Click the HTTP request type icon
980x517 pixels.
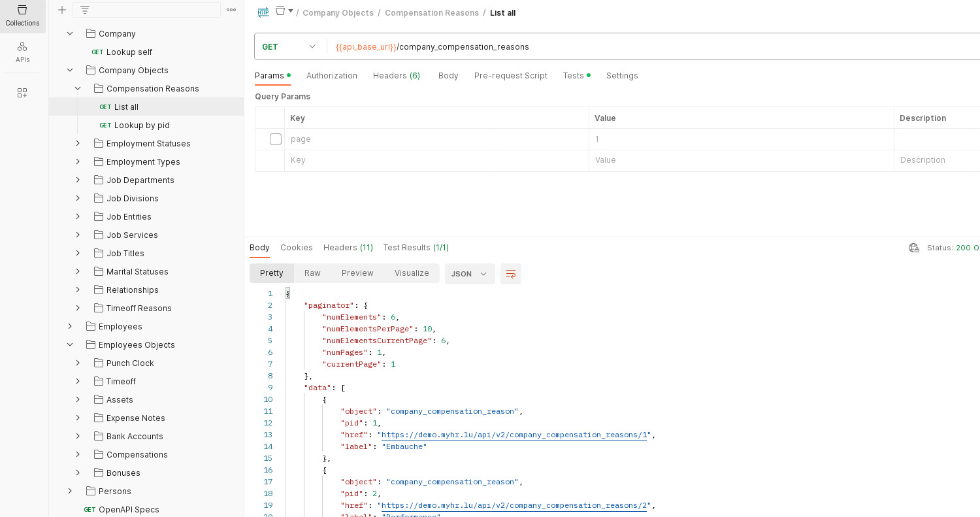click(263, 12)
